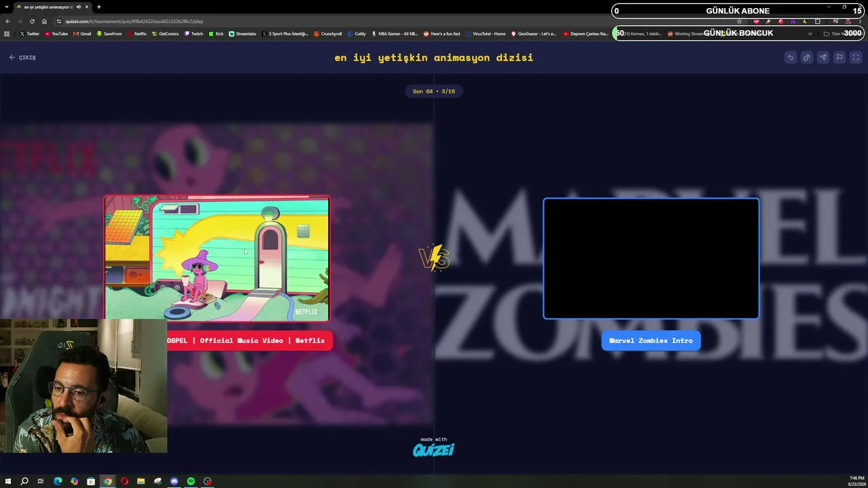Screen dimensions: 868x488
Task: Open a new tab with the plus button
Action: point(98,7)
